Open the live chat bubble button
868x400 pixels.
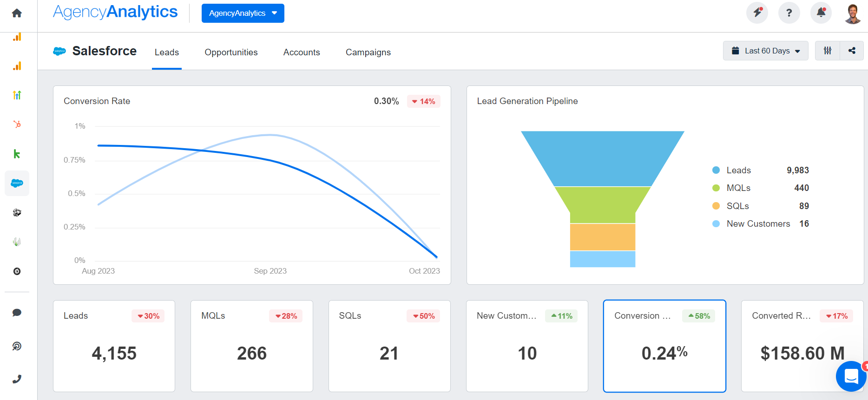point(851,376)
